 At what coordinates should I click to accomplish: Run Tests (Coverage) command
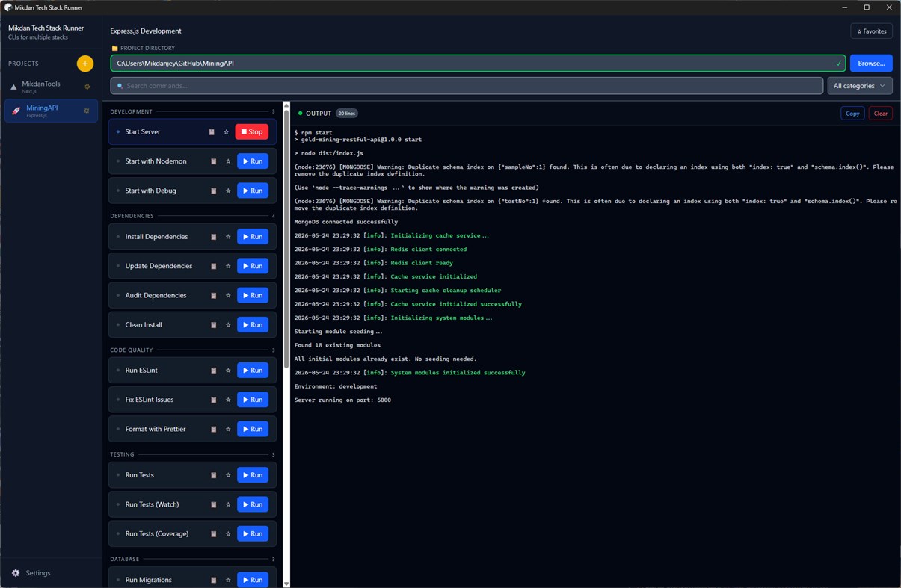click(x=253, y=534)
